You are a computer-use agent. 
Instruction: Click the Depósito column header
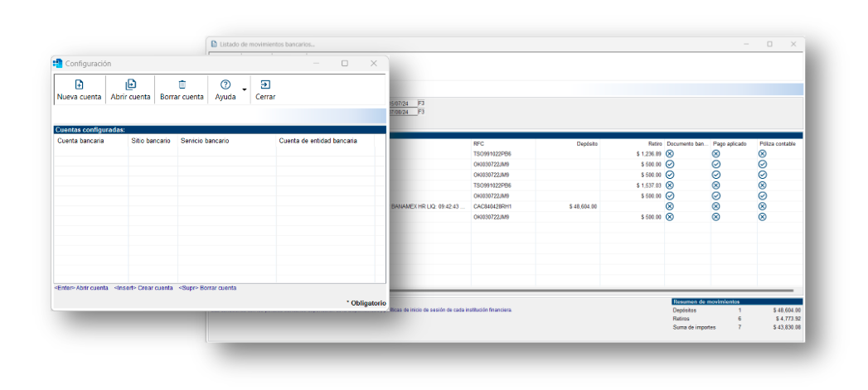point(586,144)
